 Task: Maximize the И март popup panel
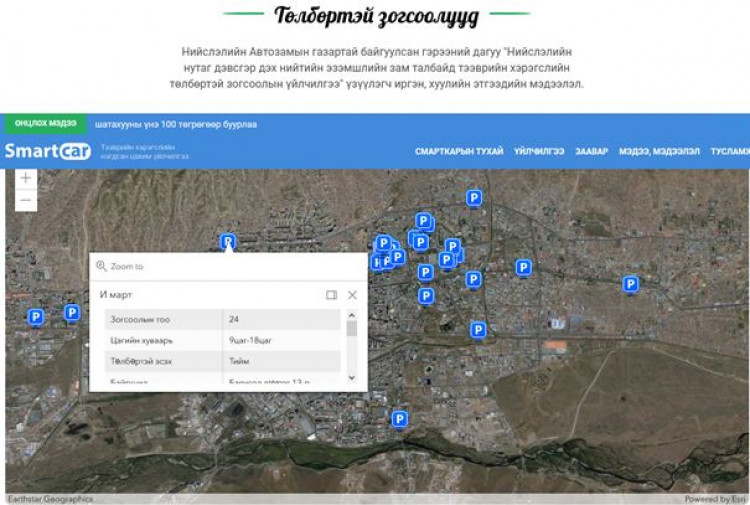click(x=331, y=295)
